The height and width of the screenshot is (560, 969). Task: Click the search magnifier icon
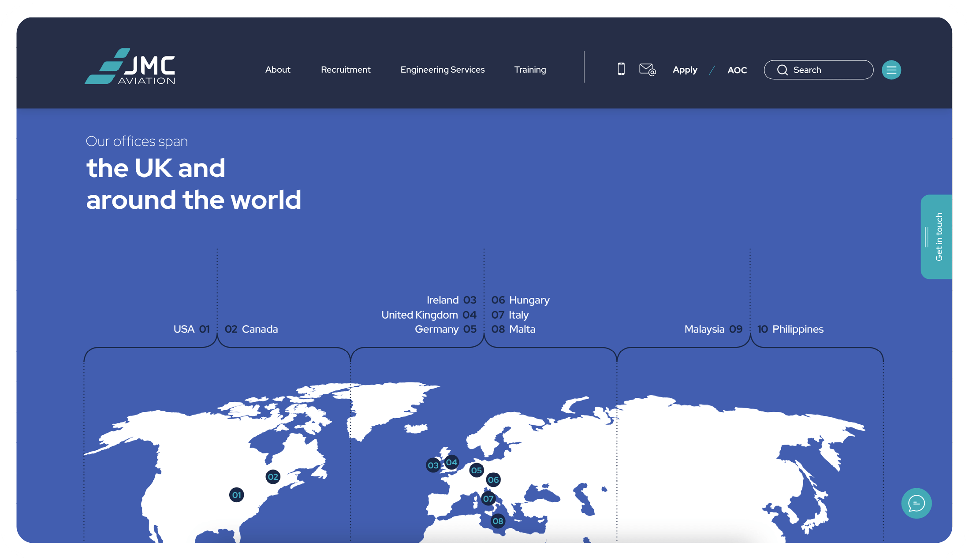pos(782,70)
